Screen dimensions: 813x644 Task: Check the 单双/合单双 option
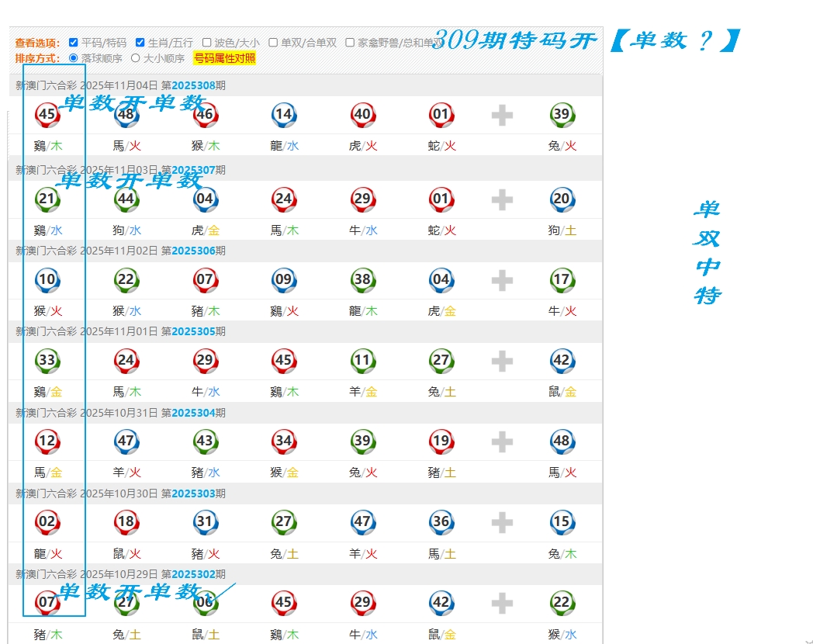[273, 43]
